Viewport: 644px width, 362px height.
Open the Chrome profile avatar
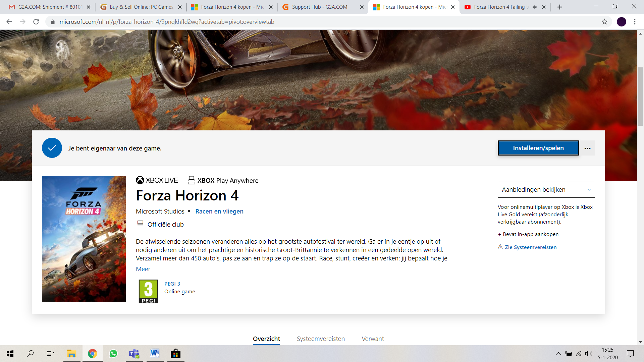tap(621, 22)
